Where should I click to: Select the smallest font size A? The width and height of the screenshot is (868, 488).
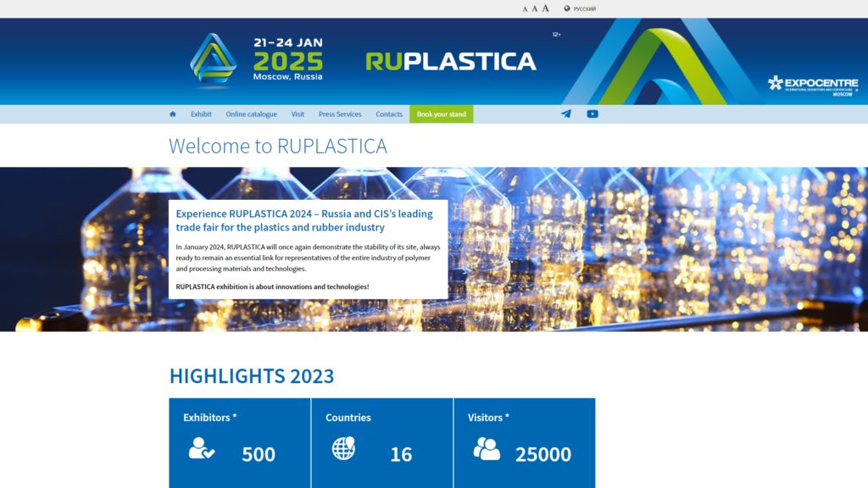pyautogui.click(x=525, y=8)
